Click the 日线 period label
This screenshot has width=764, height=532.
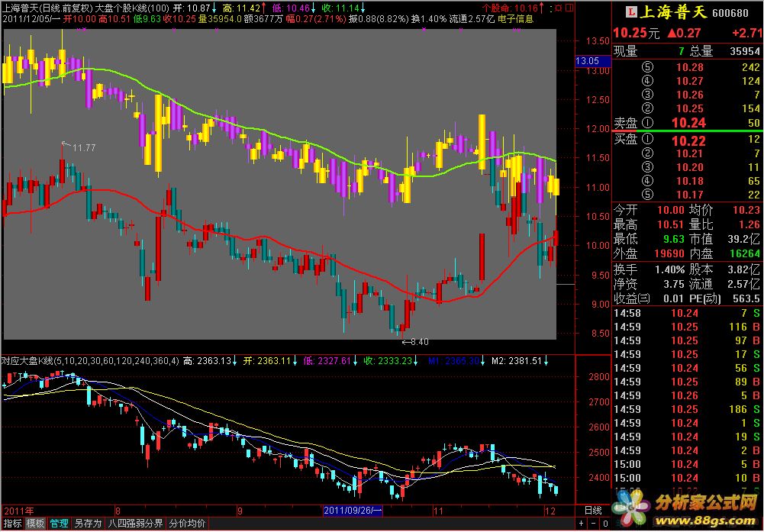593,511
